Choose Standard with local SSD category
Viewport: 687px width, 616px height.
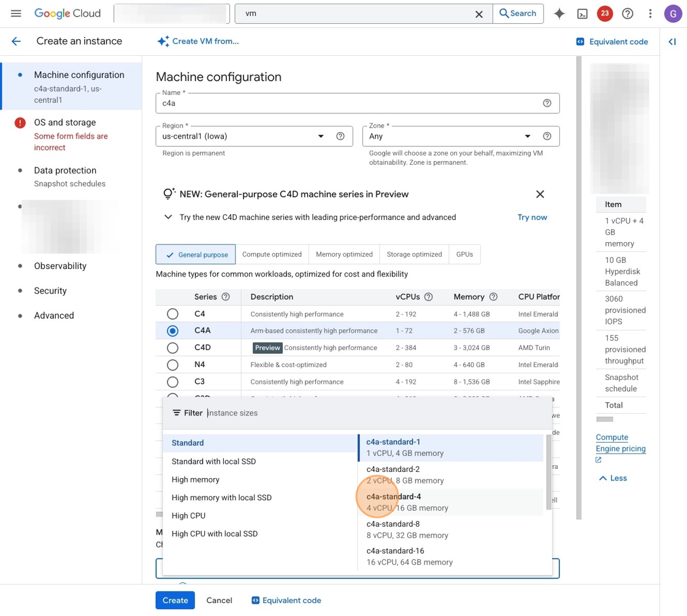click(x=260, y=462)
